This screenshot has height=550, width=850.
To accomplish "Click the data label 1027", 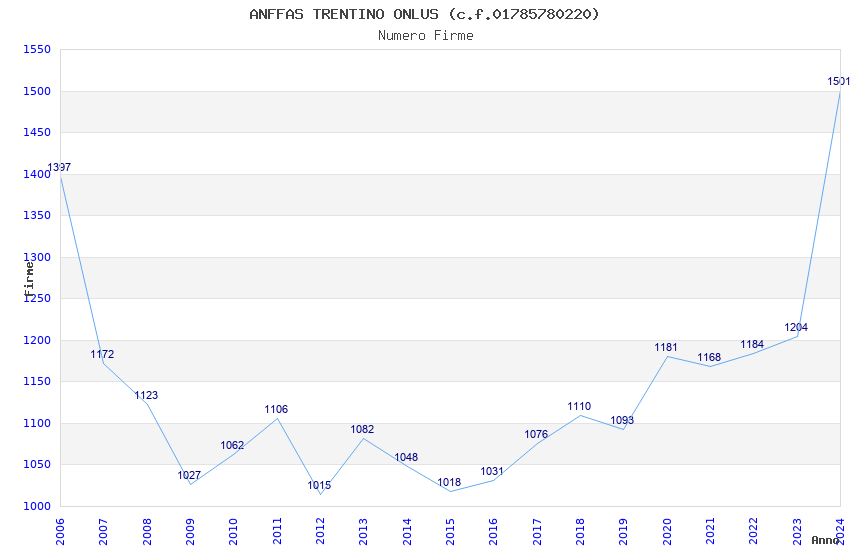I will [189, 475].
